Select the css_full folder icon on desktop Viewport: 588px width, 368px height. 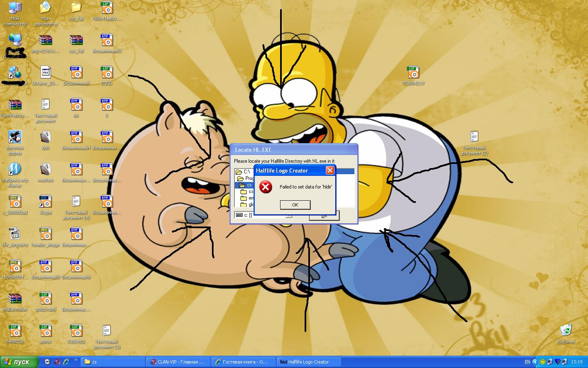[x=76, y=11]
